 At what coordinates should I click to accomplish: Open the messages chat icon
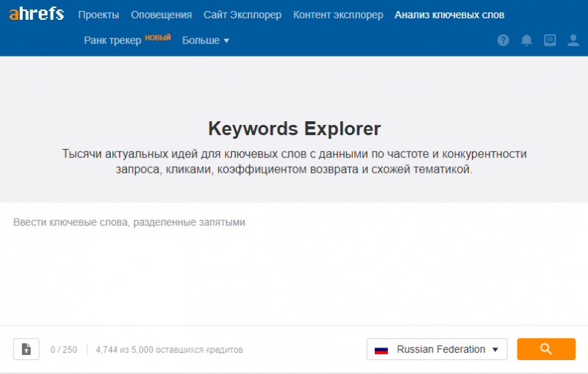[550, 40]
